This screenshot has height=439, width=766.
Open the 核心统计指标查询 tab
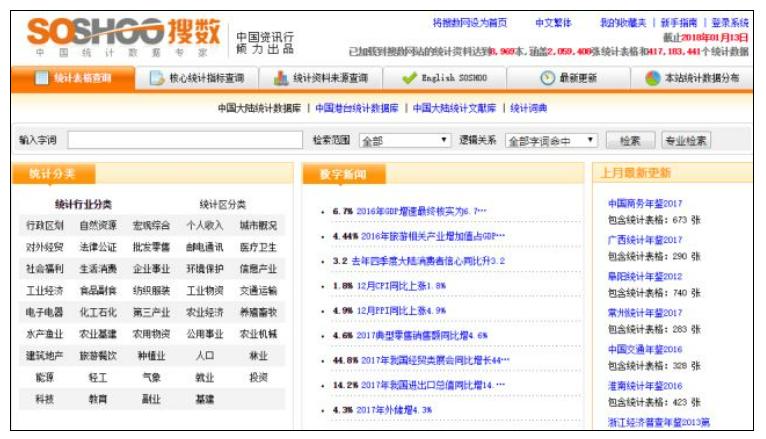coord(197,78)
